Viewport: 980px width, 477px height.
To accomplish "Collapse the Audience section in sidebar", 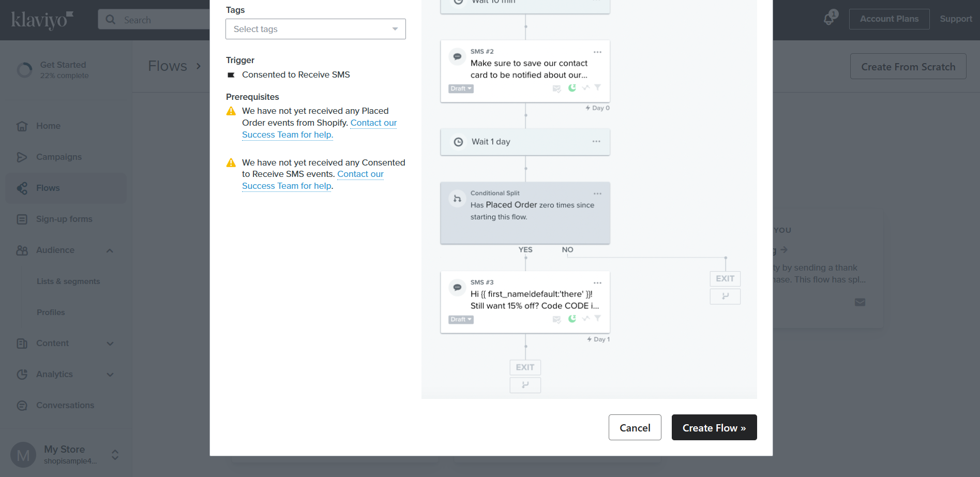I will (x=110, y=250).
